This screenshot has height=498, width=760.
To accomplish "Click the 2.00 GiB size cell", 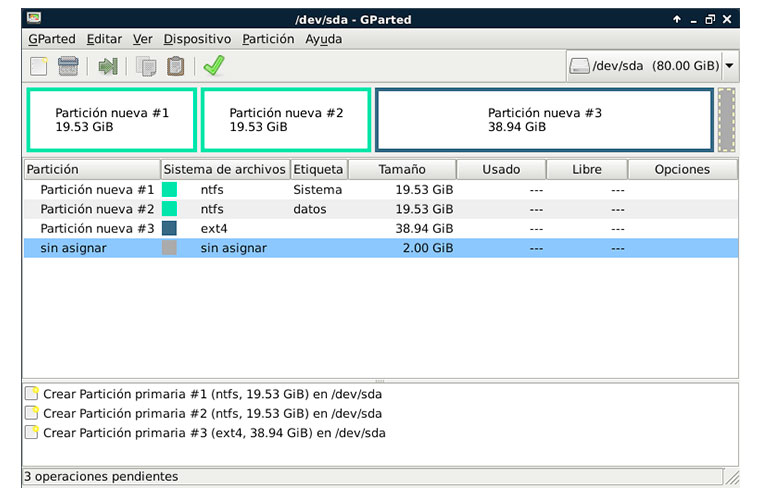I will click(428, 248).
